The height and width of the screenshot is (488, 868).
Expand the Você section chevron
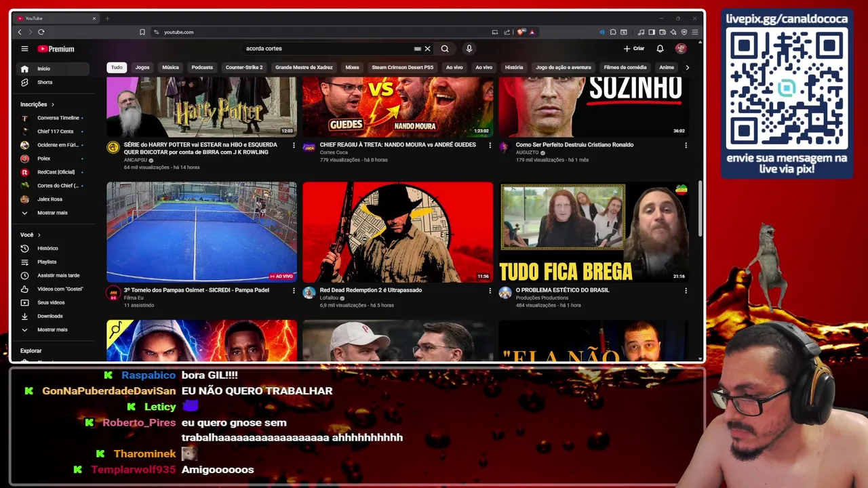[x=39, y=235]
